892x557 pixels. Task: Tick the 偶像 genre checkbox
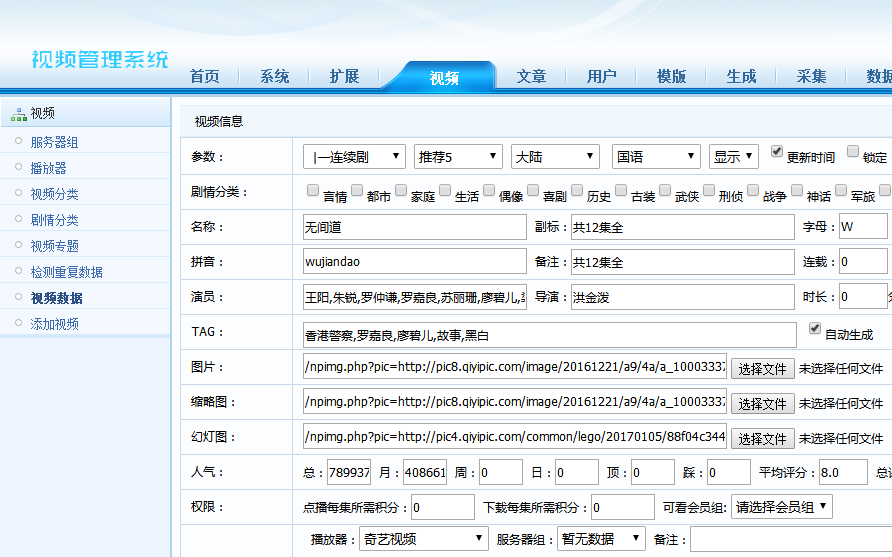(489, 190)
